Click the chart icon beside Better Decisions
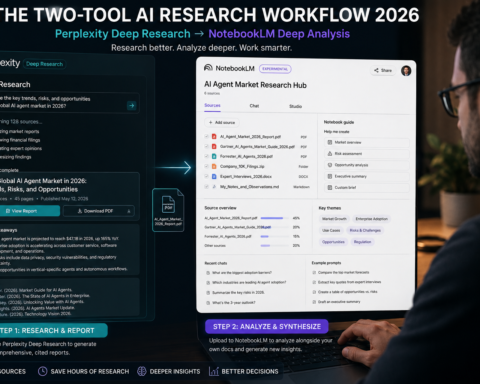The height and width of the screenshot is (384, 480). [x=213, y=371]
